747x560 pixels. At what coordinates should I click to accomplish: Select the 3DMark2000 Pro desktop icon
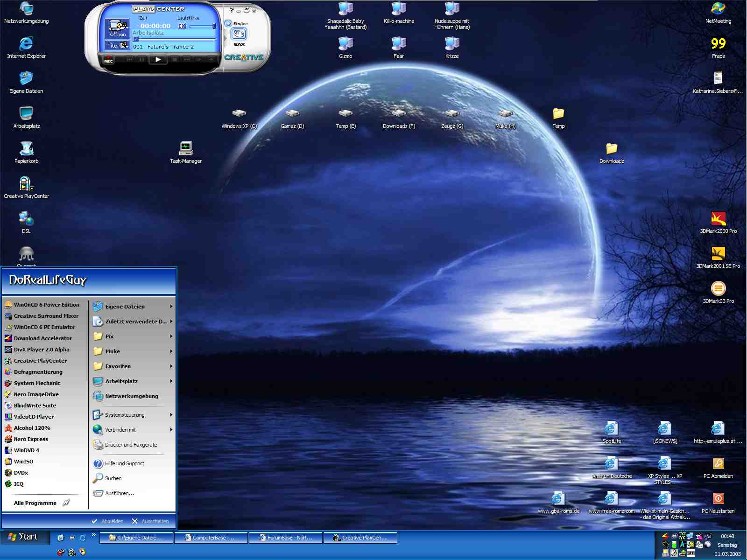click(x=718, y=223)
